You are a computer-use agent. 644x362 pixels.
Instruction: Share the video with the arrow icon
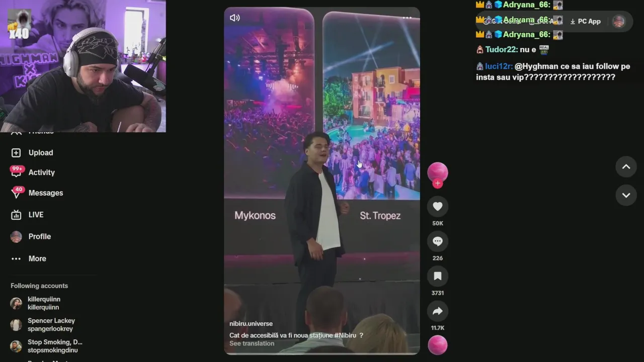click(x=438, y=311)
